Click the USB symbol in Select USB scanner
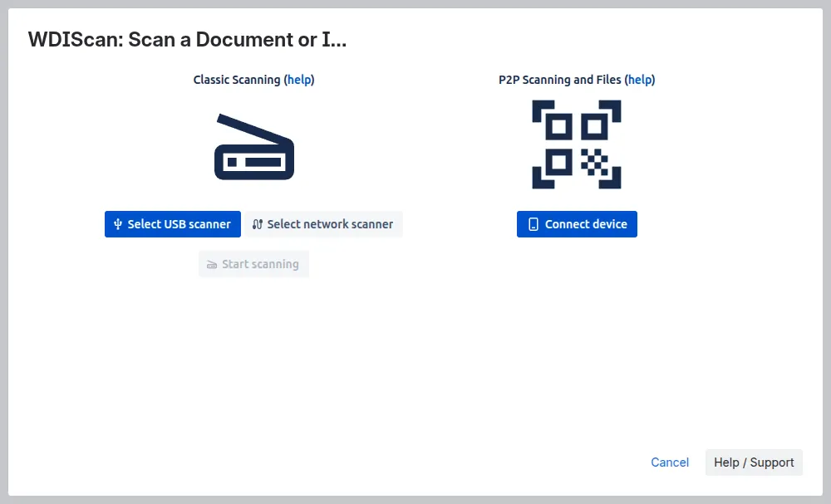The image size is (831, 504). point(118,224)
